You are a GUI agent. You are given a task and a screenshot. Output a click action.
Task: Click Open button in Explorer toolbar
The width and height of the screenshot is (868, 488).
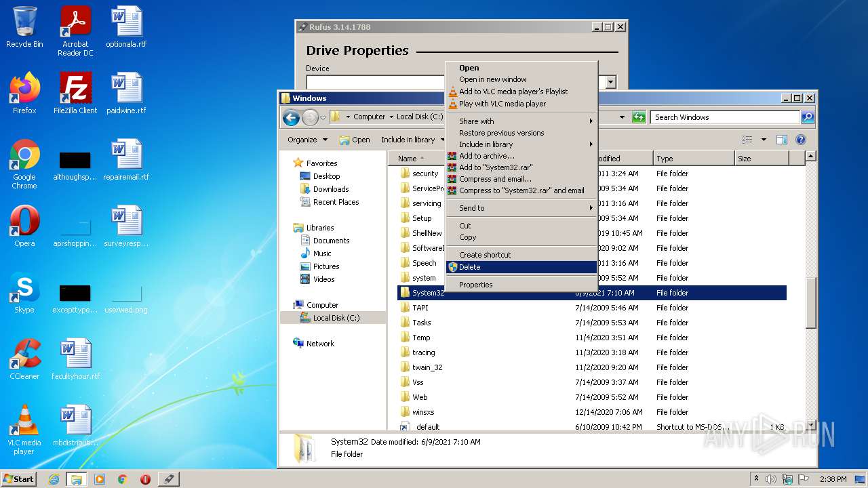(x=355, y=140)
